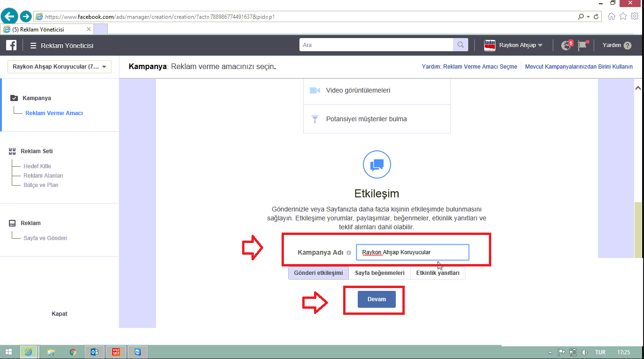
Task: Click the vertical scrollbar thumb
Action: click(x=638, y=230)
